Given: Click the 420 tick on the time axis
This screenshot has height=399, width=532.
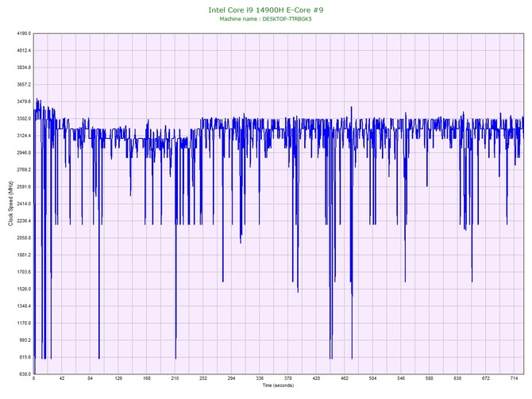Looking at the screenshot, I should 316,378.
